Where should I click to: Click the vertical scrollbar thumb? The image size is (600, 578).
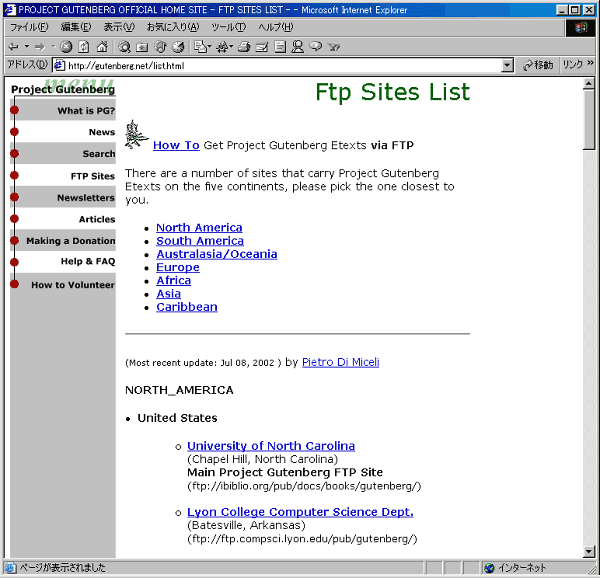(589, 120)
